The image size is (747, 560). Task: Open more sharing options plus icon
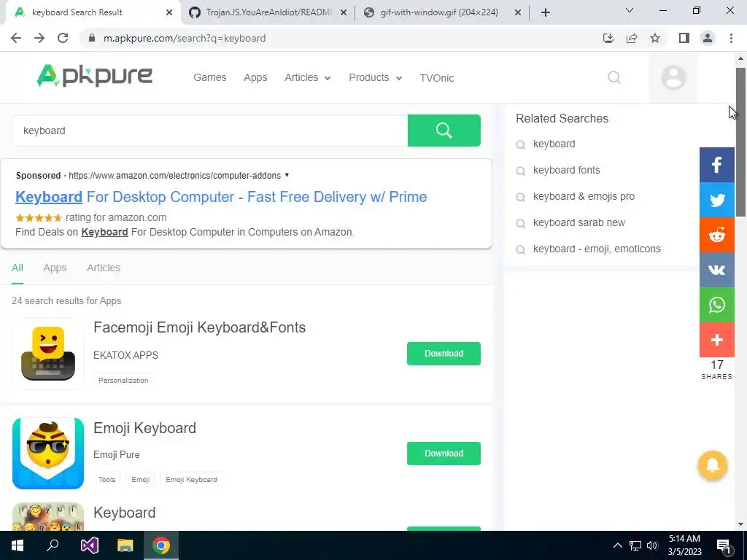[717, 340]
